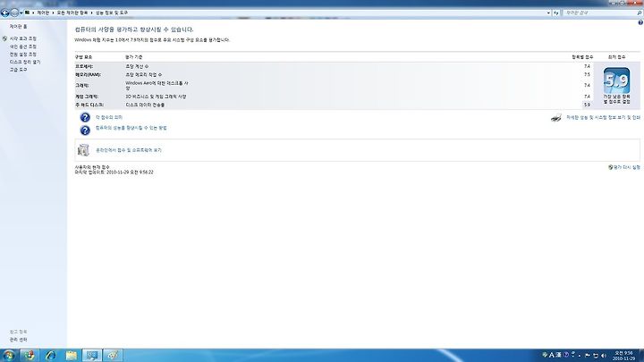Open the Windows Start orb

tap(8, 355)
